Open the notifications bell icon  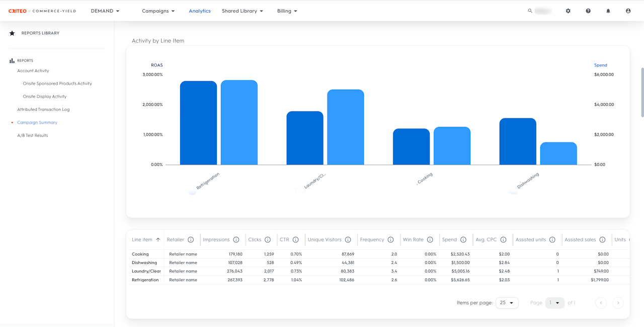(608, 11)
